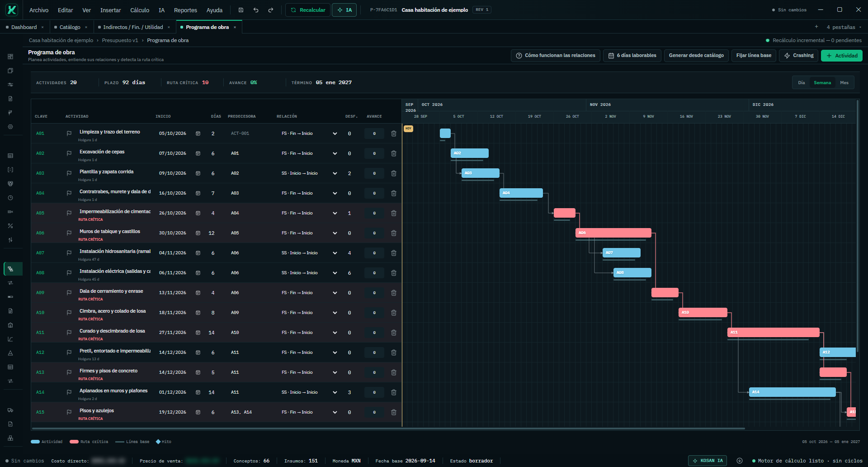The height and width of the screenshot is (467, 868).
Task: Open Generar desde catálogo
Action: [x=696, y=56]
